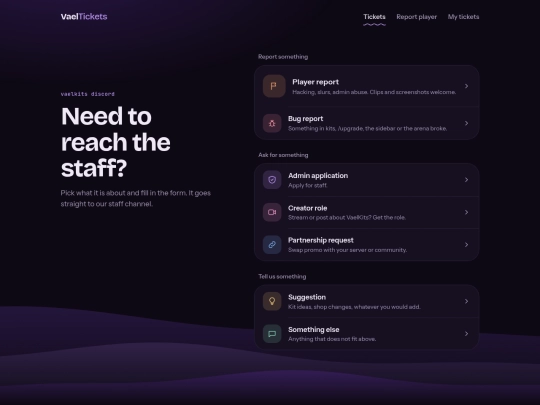Select the Player report title
This screenshot has height=405, width=540.
point(315,82)
